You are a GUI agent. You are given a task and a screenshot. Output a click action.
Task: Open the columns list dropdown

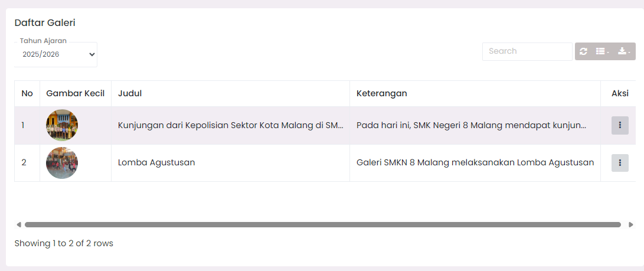603,51
